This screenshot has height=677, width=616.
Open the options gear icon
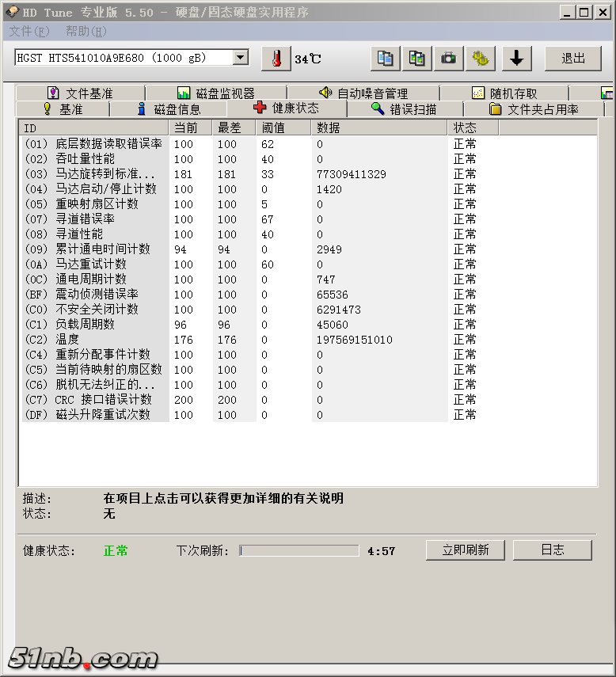pyautogui.click(x=480, y=59)
